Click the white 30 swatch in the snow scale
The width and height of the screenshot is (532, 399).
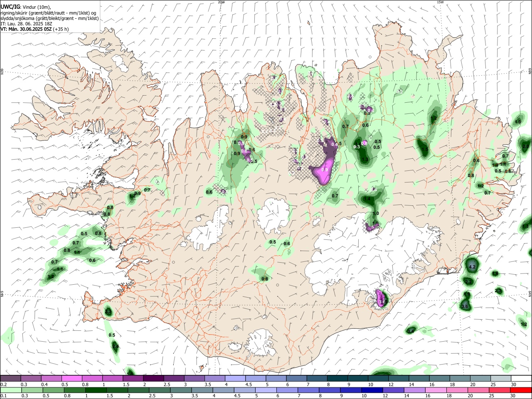pyautogui.click(x=521, y=378)
